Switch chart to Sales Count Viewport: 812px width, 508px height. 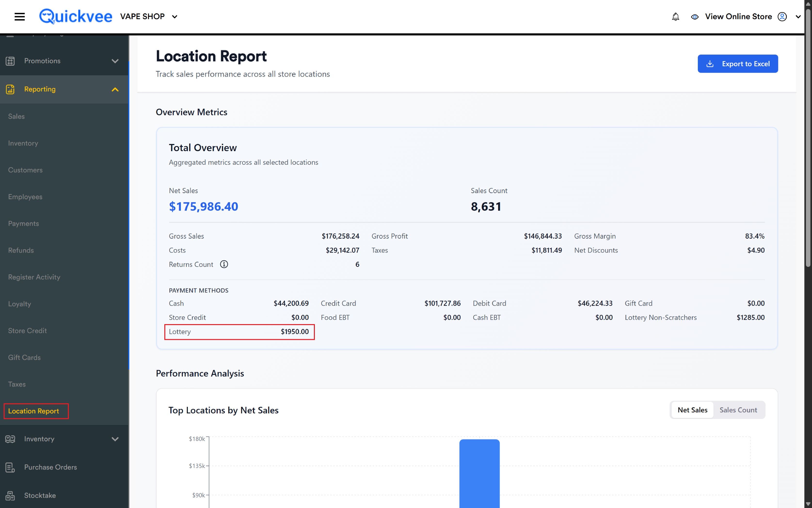tap(738, 410)
